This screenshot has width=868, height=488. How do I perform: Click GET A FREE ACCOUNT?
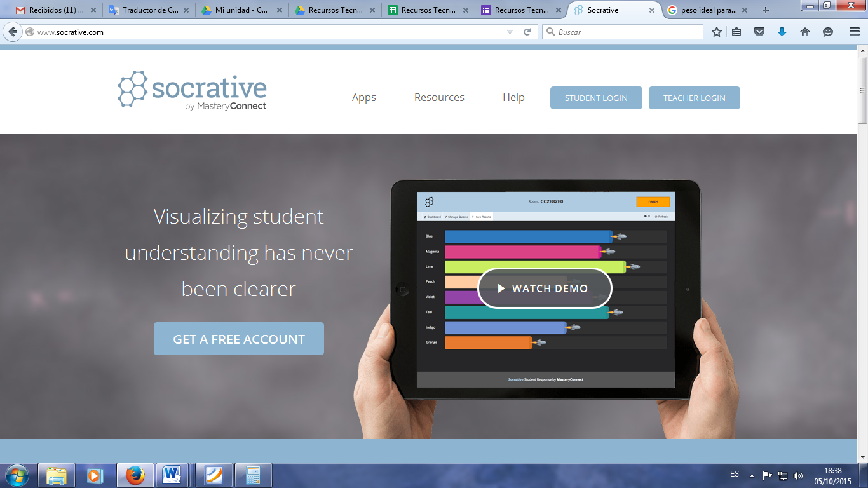(239, 339)
